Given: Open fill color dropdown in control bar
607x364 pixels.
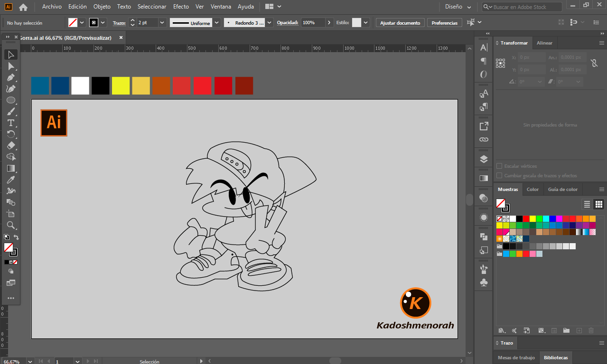Looking at the screenshot, I should [82, 23].
